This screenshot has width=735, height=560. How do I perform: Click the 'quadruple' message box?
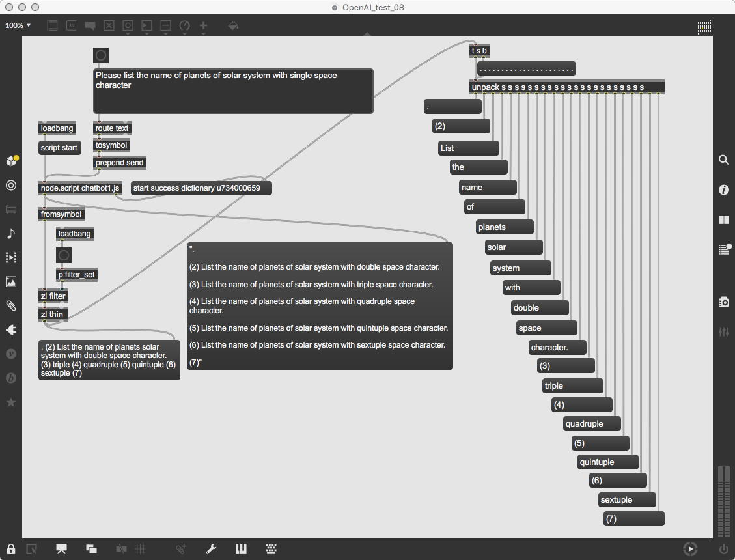592,423
